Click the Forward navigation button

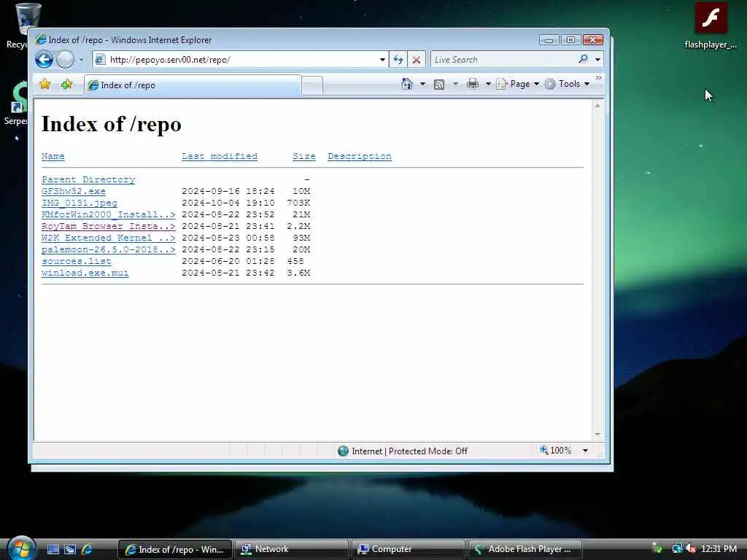coord(65,60)
